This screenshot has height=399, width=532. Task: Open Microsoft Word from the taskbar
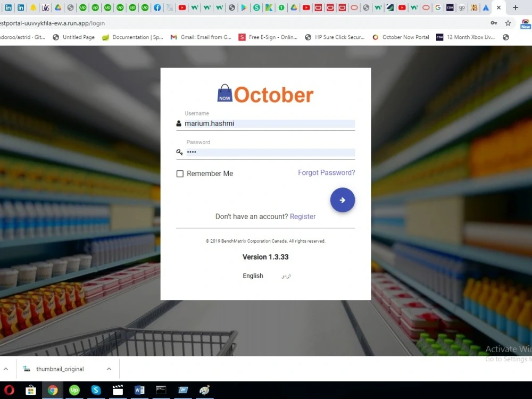[x=139, y=390]
